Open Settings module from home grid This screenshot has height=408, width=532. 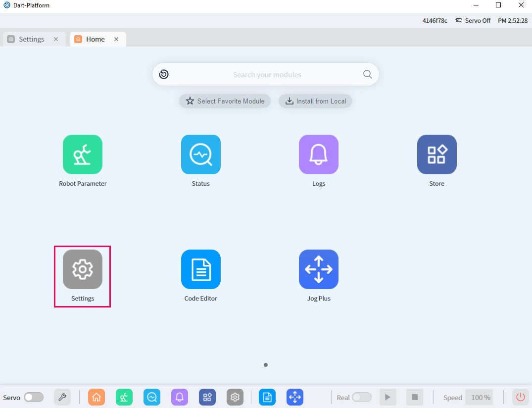83,269
